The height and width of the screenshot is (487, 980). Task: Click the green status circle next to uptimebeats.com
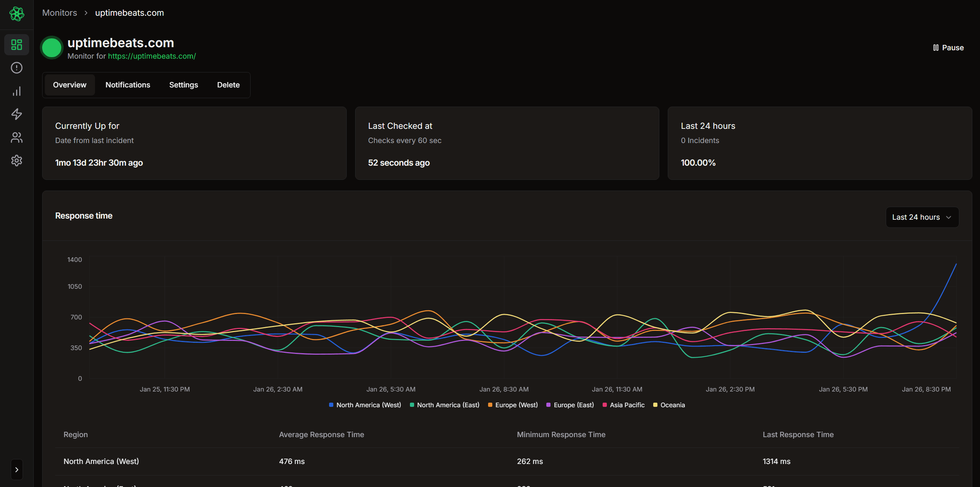[51, 48]
